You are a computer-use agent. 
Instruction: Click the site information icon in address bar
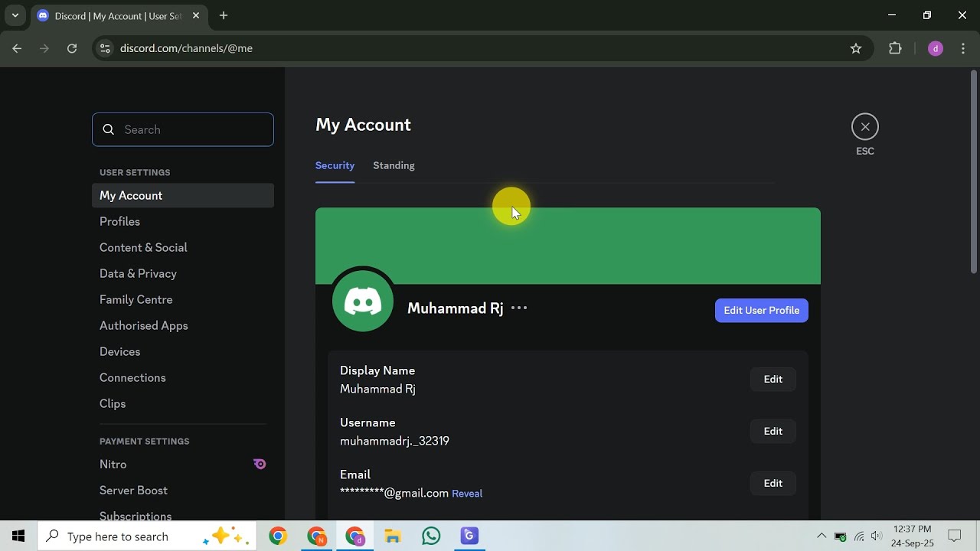click(x=105, y=48)
